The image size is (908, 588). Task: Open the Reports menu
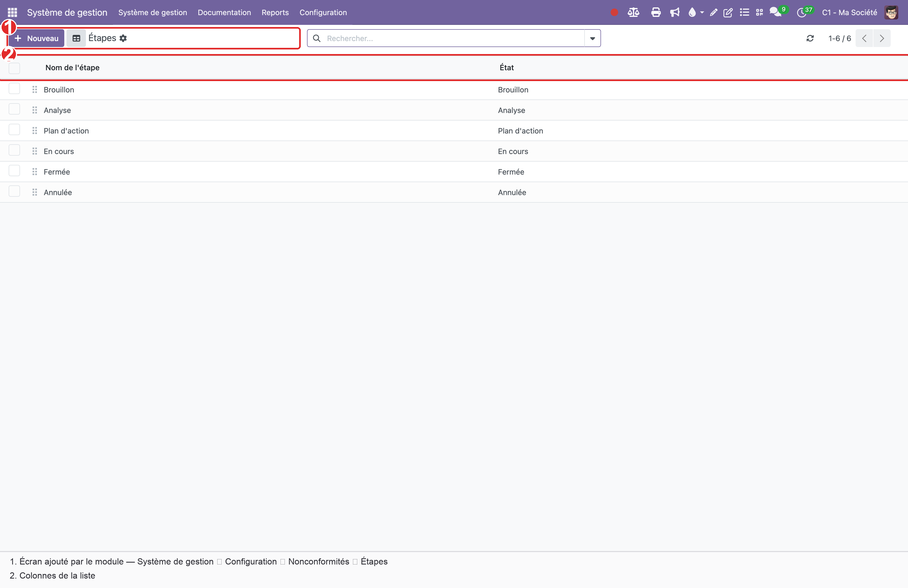[275, 13]
